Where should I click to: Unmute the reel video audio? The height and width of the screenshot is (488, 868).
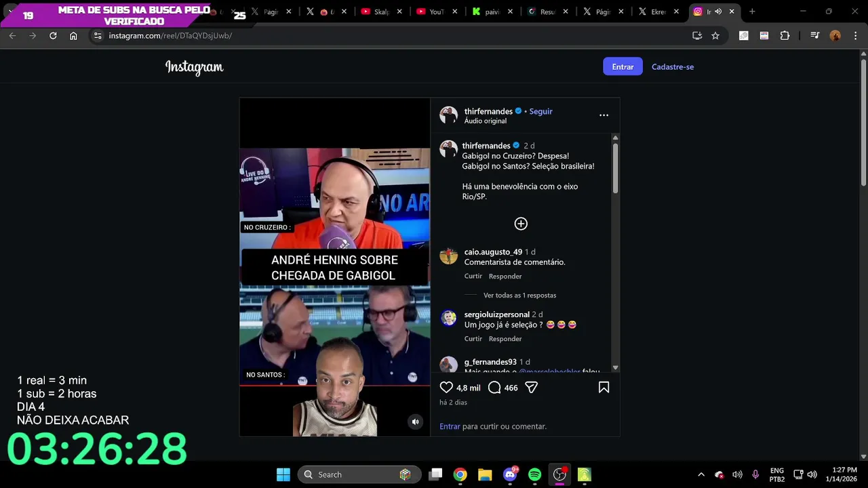416,422
